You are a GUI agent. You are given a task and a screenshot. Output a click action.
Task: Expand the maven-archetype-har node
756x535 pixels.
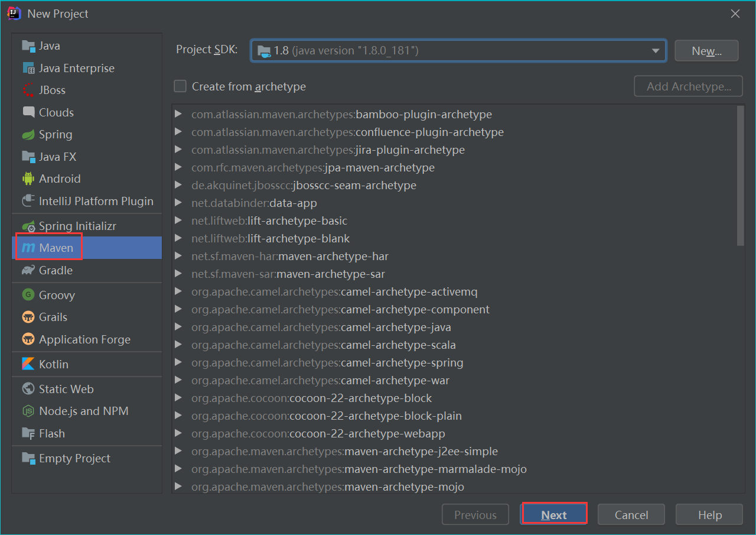pyautogui.click(x=178, y=256)
